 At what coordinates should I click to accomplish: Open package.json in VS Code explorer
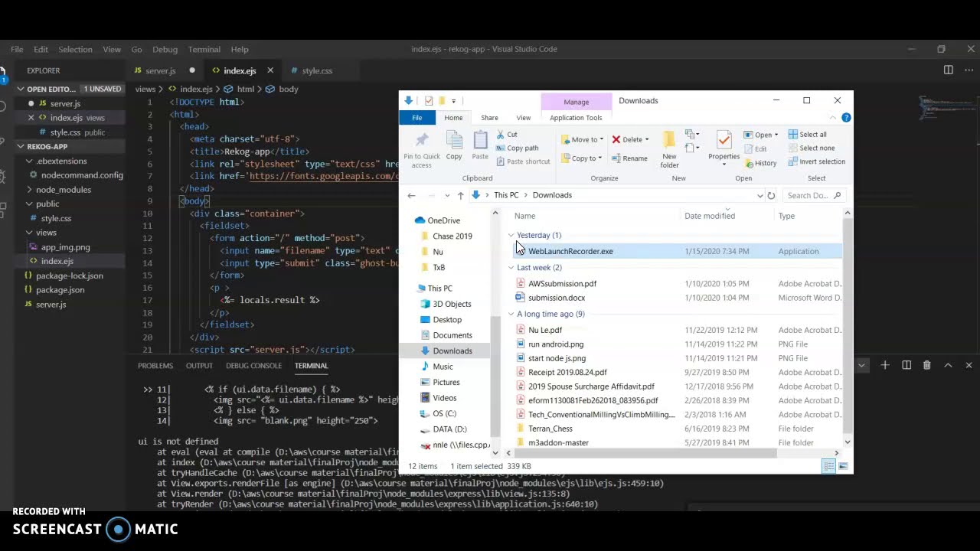pyautogui.click(x=60, y=290)
